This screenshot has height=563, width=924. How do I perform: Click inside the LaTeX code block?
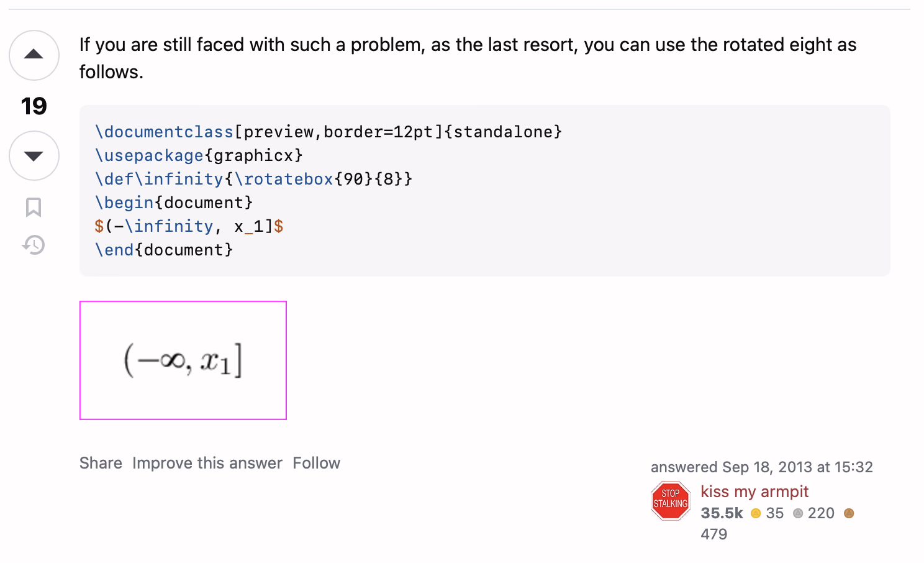(x=485, y=191)
